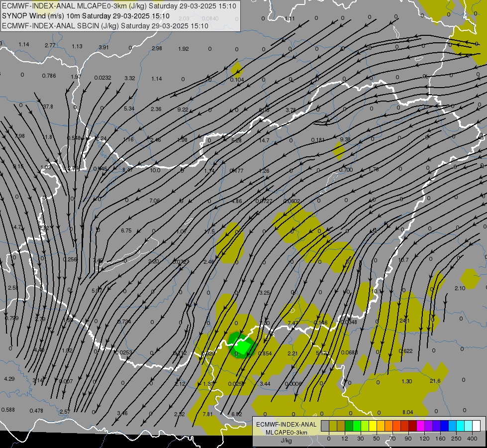Click the SYNOP Wind 10m title line
This screenshot has width=487, height=448.
pyautogui.click(x=86, y=16)
